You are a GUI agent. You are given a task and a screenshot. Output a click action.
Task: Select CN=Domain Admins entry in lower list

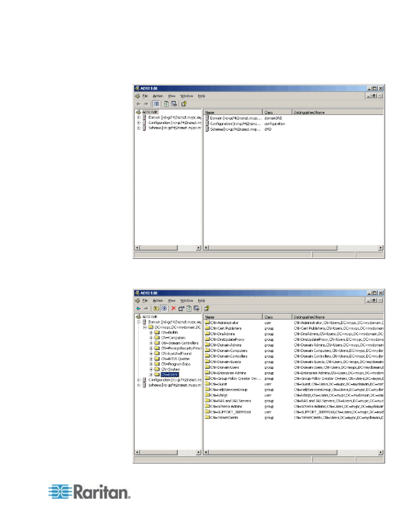click(226, 345)
